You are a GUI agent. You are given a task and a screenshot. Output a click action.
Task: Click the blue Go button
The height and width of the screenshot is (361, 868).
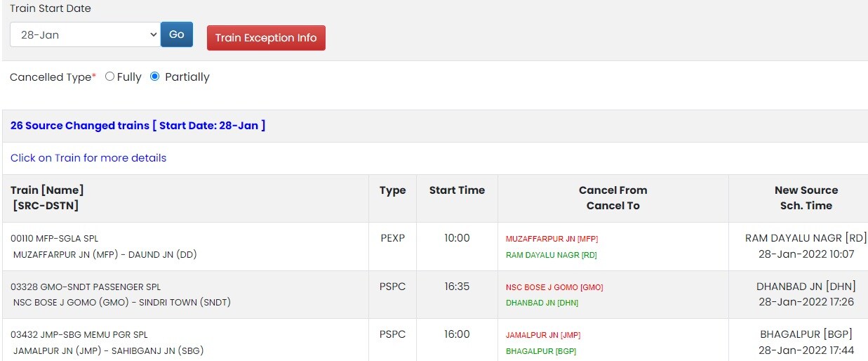177,34
